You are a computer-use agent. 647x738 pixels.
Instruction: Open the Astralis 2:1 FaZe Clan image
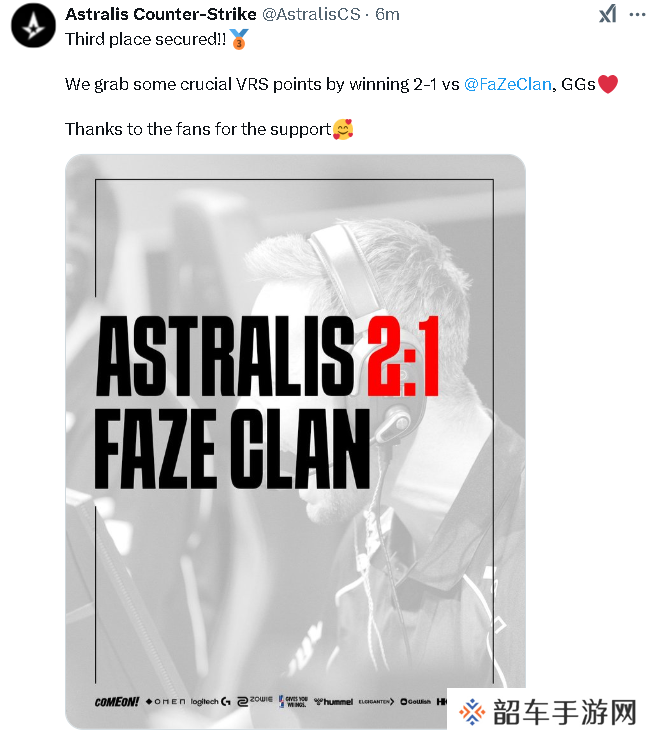click(295, 441)
